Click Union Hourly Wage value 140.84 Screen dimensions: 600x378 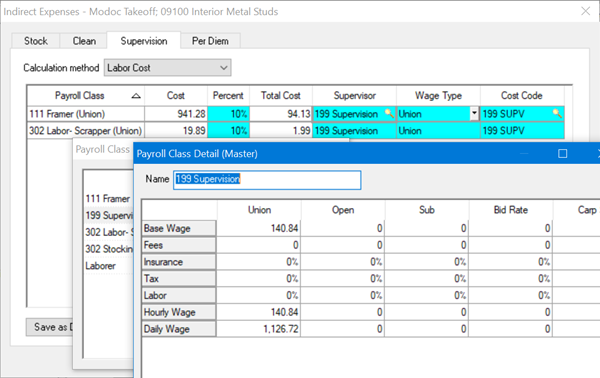point(259,313)
